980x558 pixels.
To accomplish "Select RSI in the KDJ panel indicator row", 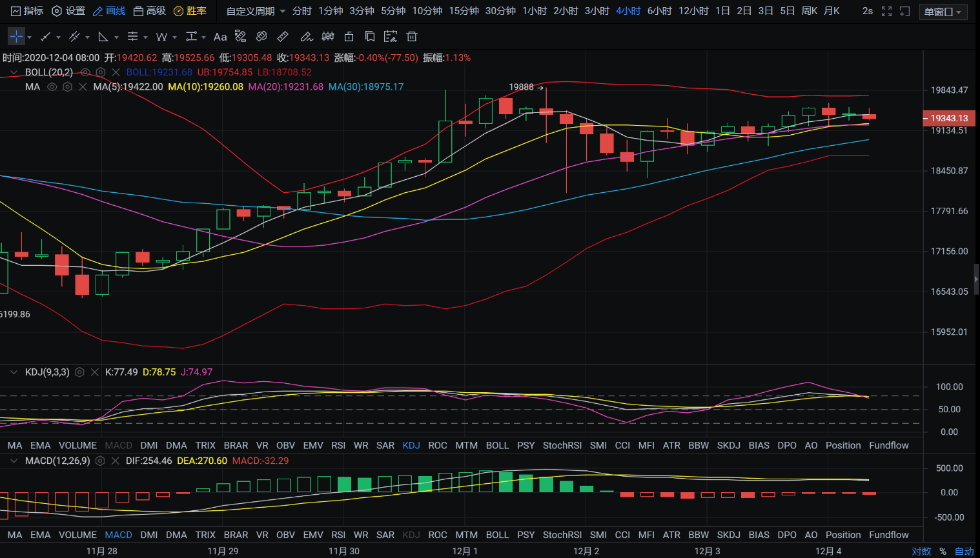I will pyautogui.click(x=338, y=445).
